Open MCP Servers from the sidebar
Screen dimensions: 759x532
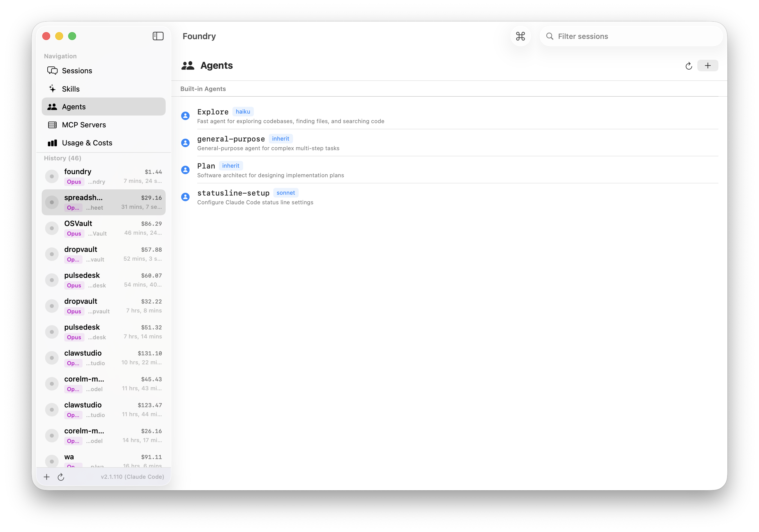84,125
